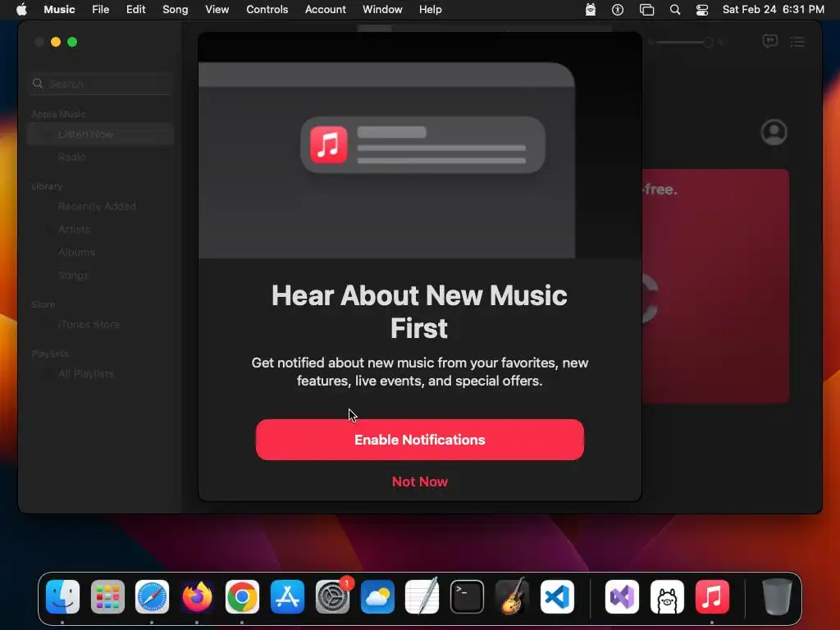Open Trash from the Dock
Viewport: 840px width, 630px height.
pyautogui.click(x=777, y=597)
